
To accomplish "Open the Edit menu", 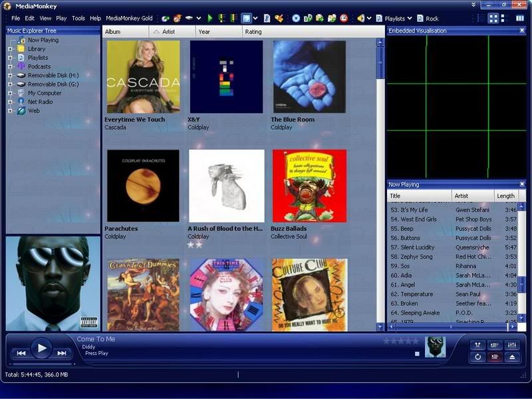I will tap(29, 19).
